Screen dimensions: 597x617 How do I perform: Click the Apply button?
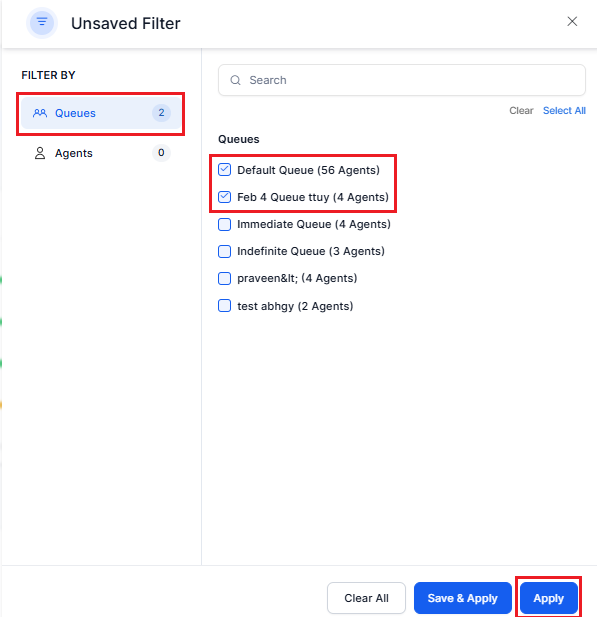pos(549,598)
